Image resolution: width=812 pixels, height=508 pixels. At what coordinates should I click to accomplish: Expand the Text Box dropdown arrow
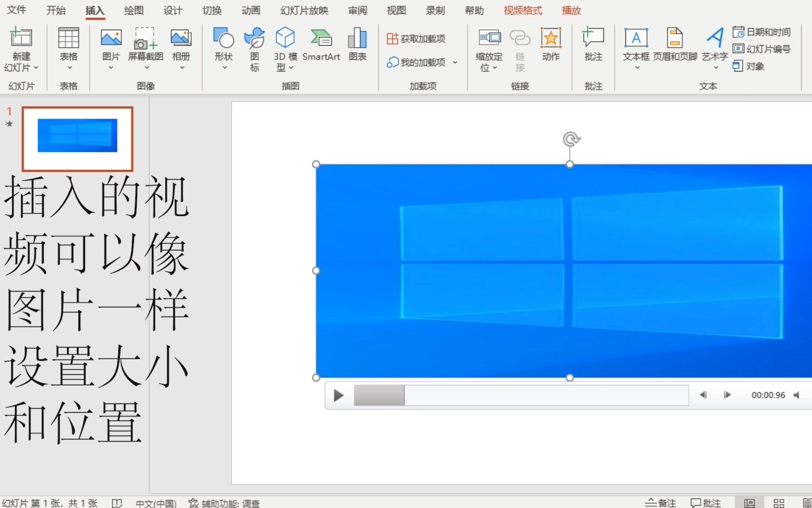tap(637, 68)
